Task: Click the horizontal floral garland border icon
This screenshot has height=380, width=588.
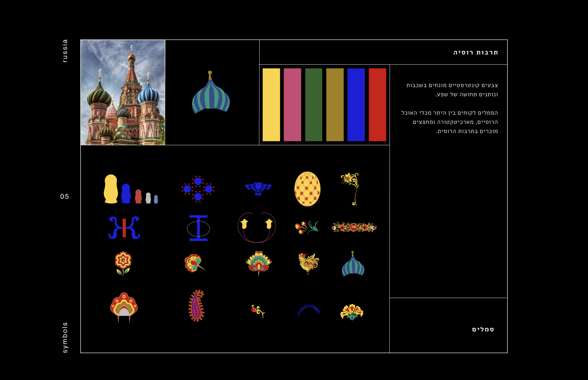Action: 354,227
